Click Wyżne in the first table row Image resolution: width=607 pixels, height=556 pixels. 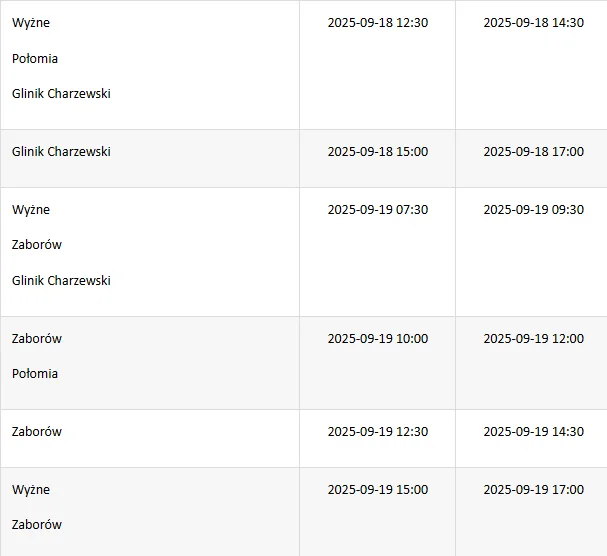(31, 23)
